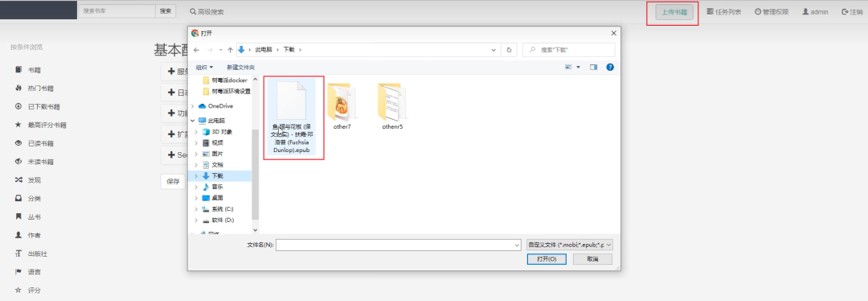The image size is (868, 301).
Task: Open recent locations dropdown arrow
Action: tap(220, 50)
